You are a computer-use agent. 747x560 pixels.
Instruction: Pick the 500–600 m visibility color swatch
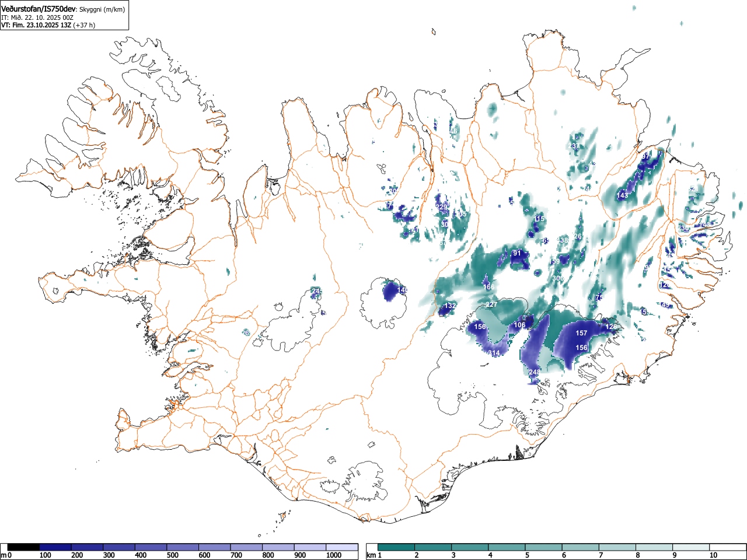pyautogui.click(x=183, y=547)
